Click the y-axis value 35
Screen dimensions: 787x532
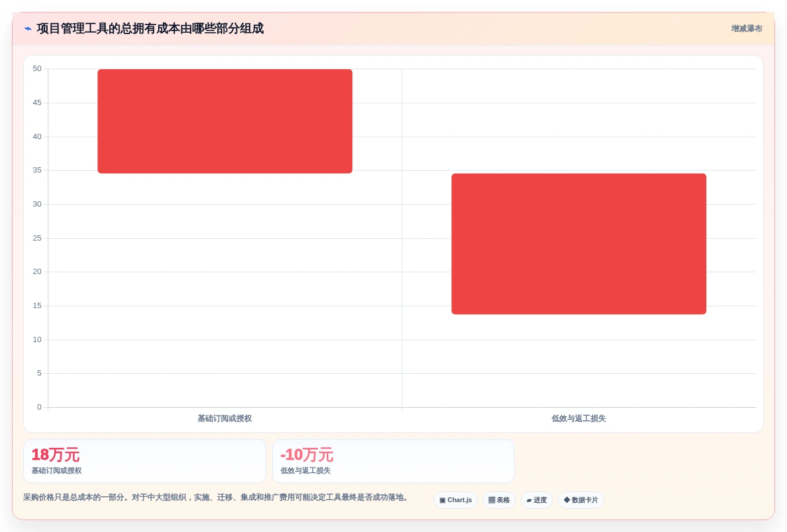pos(37,170)
